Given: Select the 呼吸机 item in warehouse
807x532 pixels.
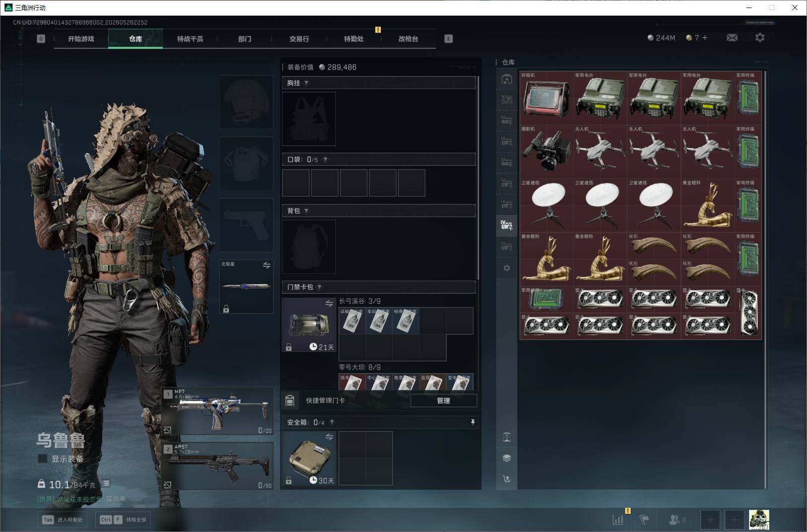Looking at the screenshot, I should [x=547, y=98].
